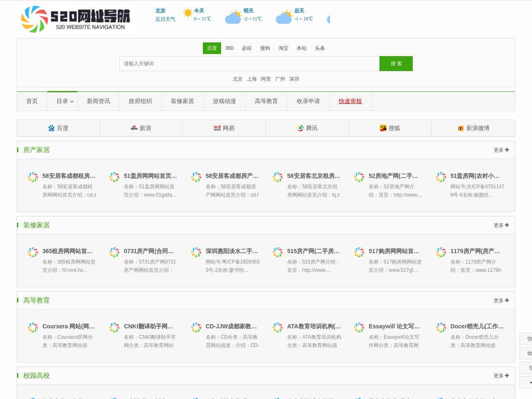Image resolution: width=532 pixels, height=399 pixels.
Task: Select the 上海 hot keyword link
Action: coord(252,79)
